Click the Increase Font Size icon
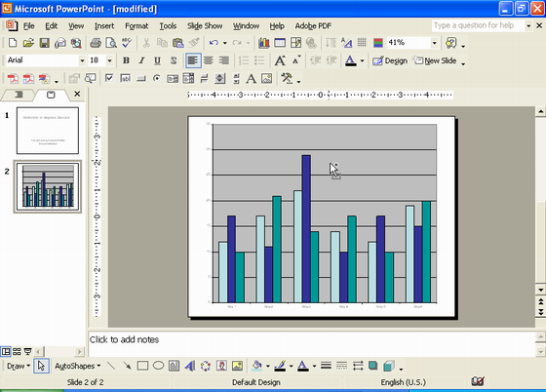The height and width of the screenshot is (392, 546). (x=280, y=60)
